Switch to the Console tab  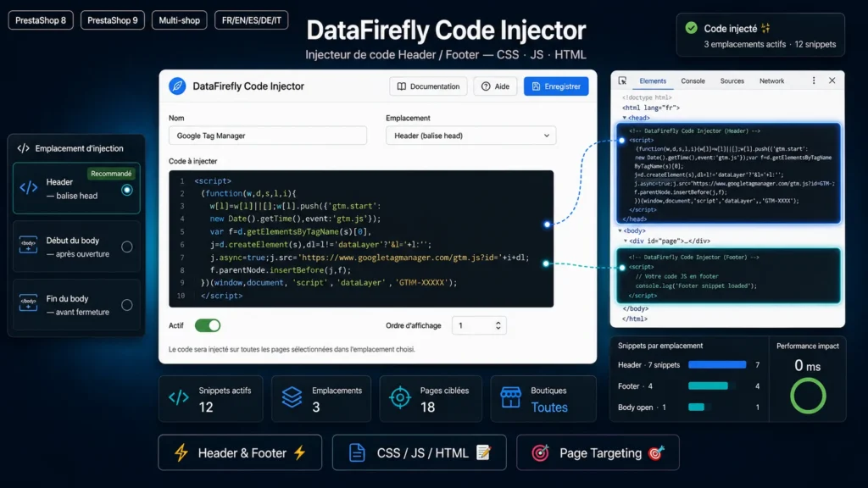point(693,80)
